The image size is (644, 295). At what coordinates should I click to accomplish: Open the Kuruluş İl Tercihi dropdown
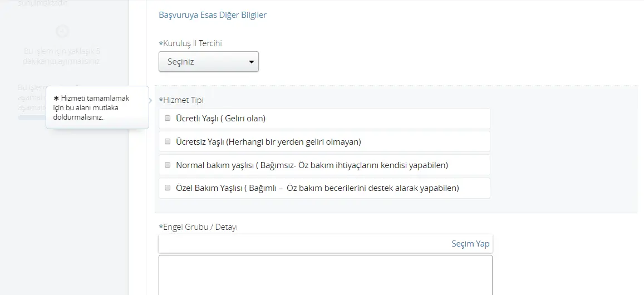click(208, 62)
